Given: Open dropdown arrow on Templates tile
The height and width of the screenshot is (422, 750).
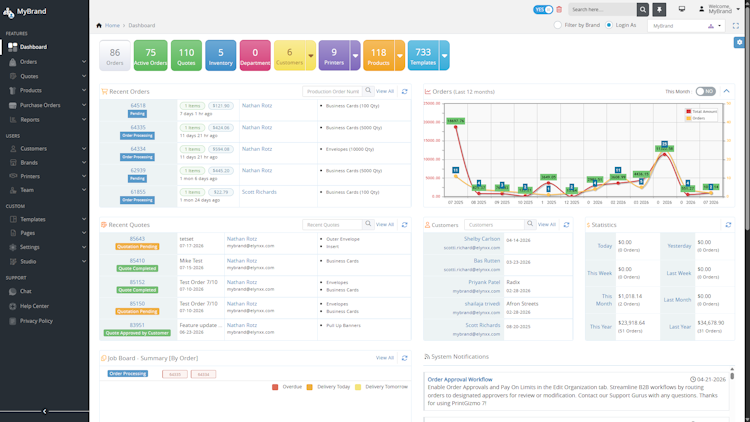Looking at the screenshot, I should 444,56.
